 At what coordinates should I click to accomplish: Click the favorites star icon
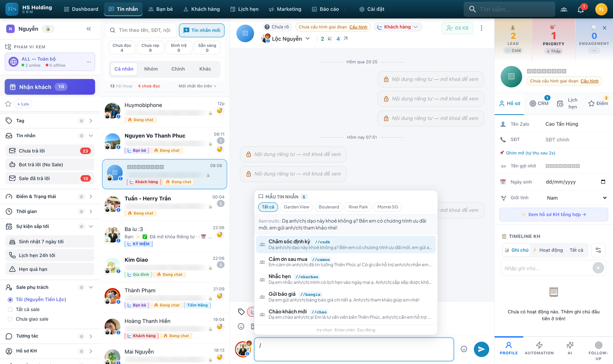point(8,104)
